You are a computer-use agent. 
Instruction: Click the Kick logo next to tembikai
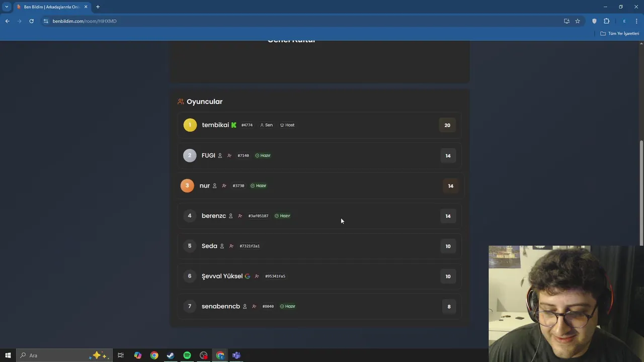[233, 125]
